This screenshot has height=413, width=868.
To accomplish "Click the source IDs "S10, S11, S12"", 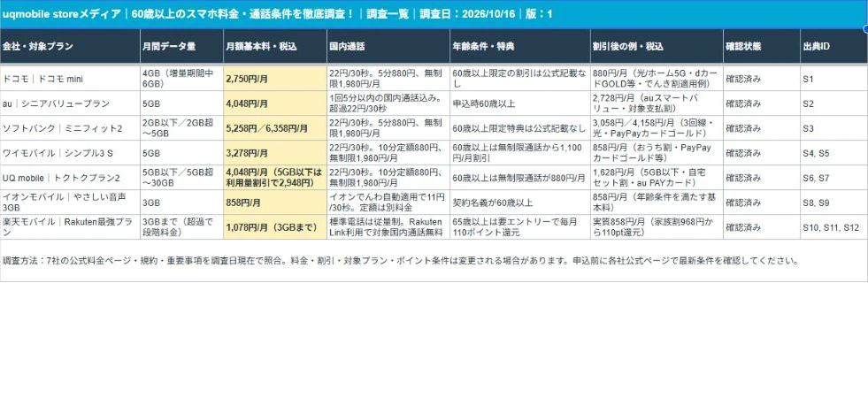I will (x=833, y=227).
